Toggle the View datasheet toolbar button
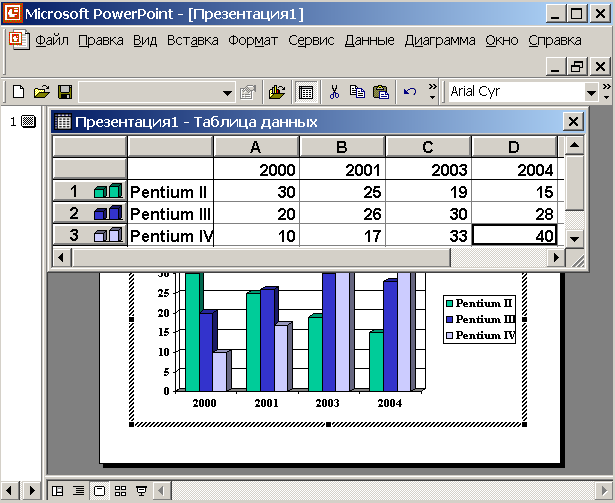Viewport: 615px width, 503px height. [306, 92]
